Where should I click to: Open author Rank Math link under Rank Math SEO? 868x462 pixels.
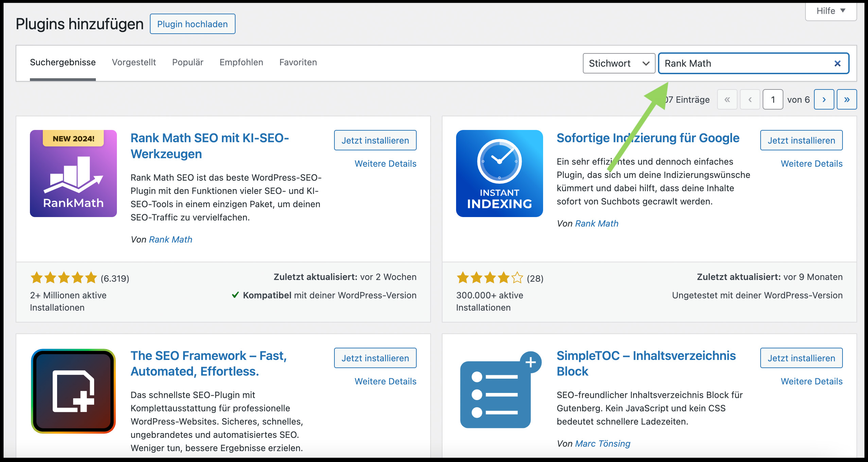171,240
